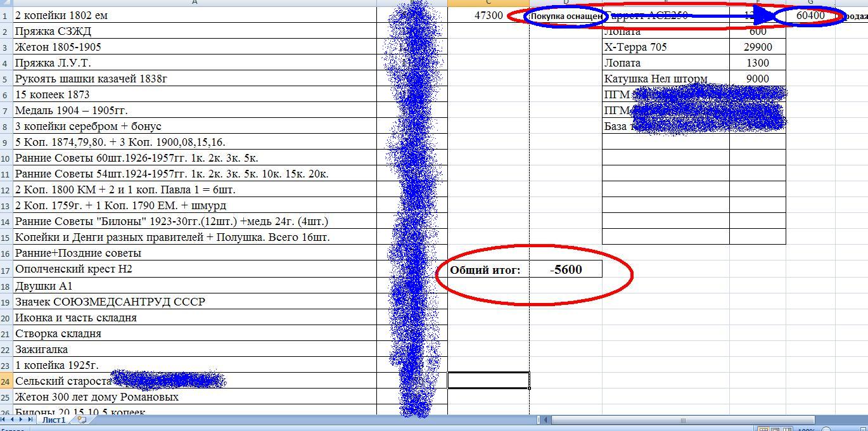Click horizontal scrollbar left arrow

click(545, 420)
